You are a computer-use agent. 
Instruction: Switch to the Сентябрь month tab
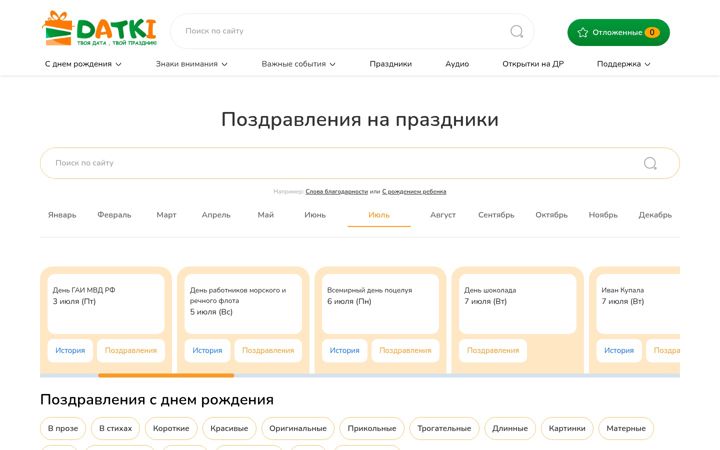[496, 214]
